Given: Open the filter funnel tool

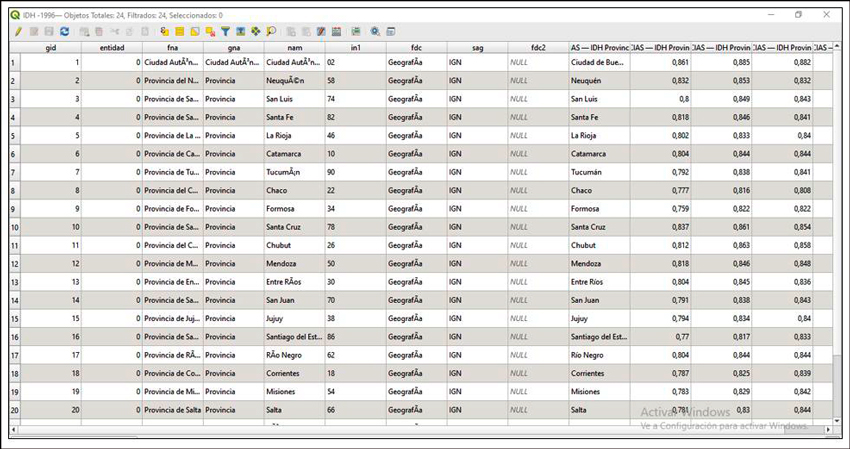Looking at the screenshot, I should 226,32.
